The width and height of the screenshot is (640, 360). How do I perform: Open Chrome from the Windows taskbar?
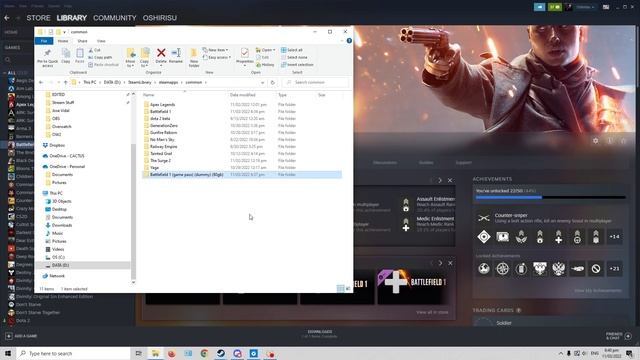click(204, 353)
